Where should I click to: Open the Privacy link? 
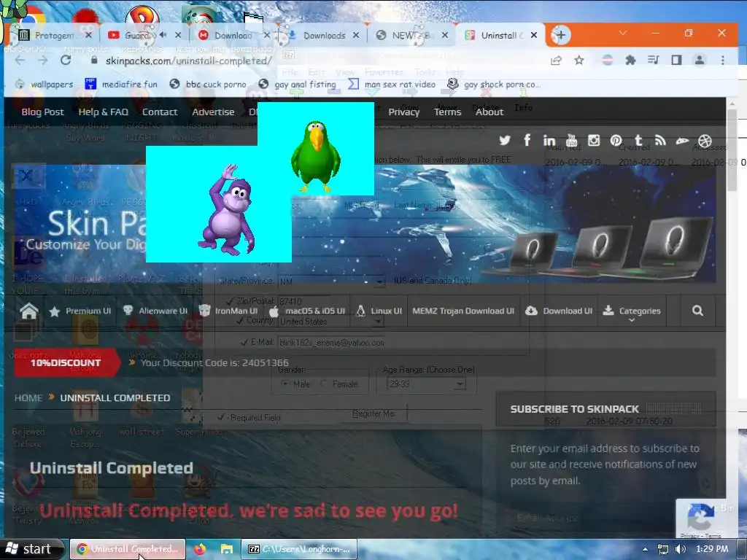[x=404, y=112]
